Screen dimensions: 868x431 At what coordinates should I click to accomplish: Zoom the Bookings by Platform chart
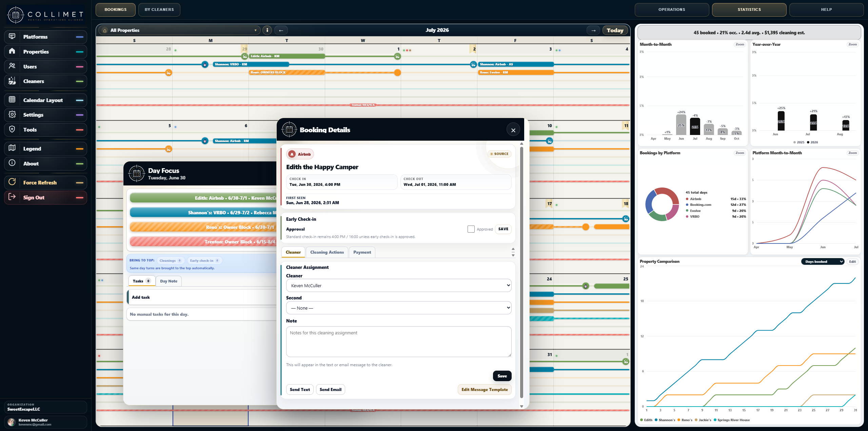coord(739,153)
